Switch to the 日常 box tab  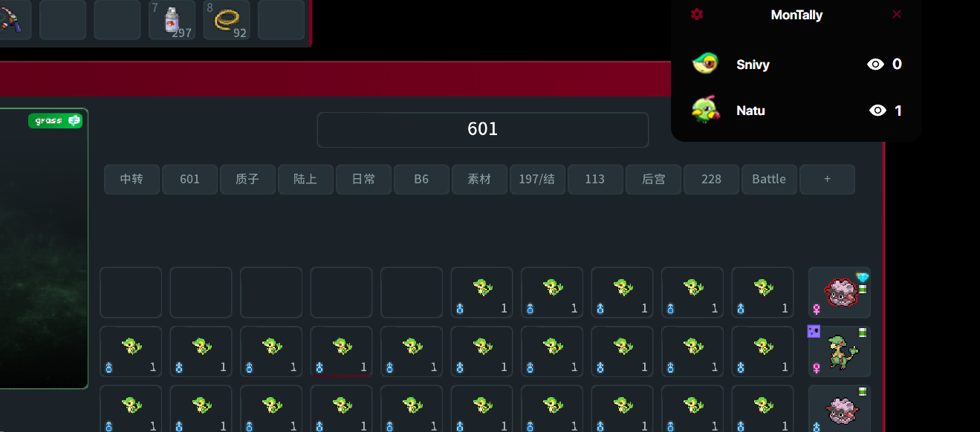363,180
